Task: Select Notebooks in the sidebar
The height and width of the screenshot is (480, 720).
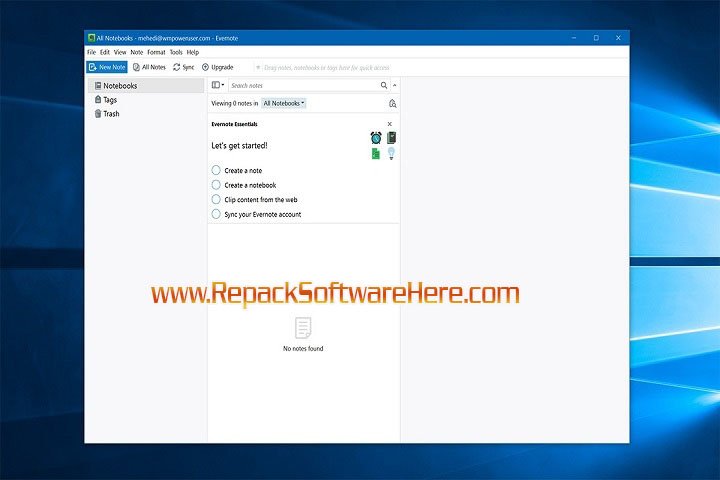Action: tap(146, 86)
